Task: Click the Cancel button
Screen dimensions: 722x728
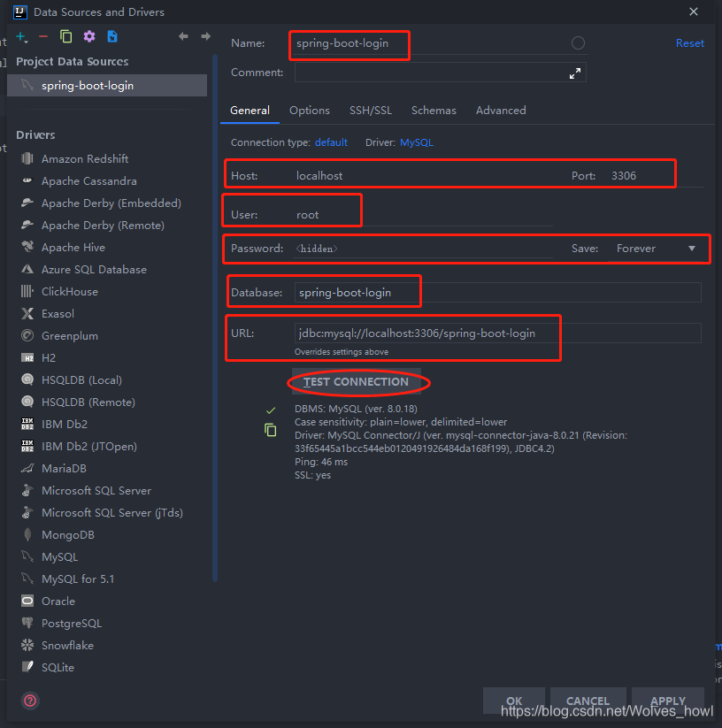Action: click(x=588, y=701)
